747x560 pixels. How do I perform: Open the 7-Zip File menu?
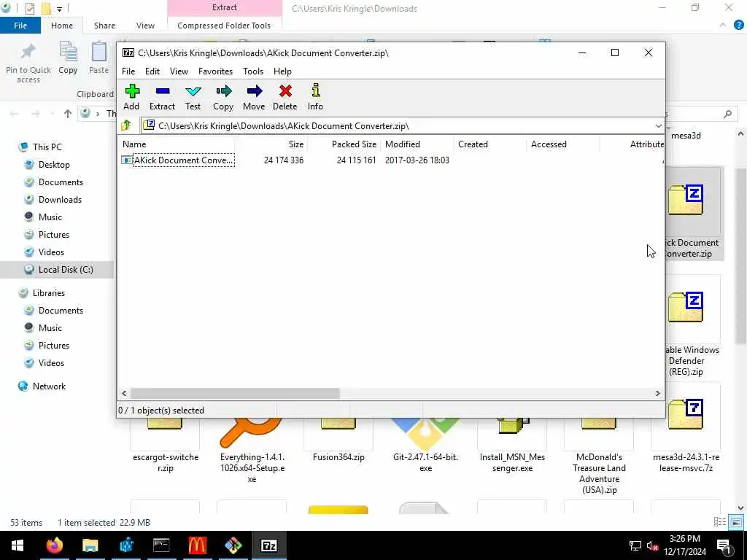coord(128,71)
